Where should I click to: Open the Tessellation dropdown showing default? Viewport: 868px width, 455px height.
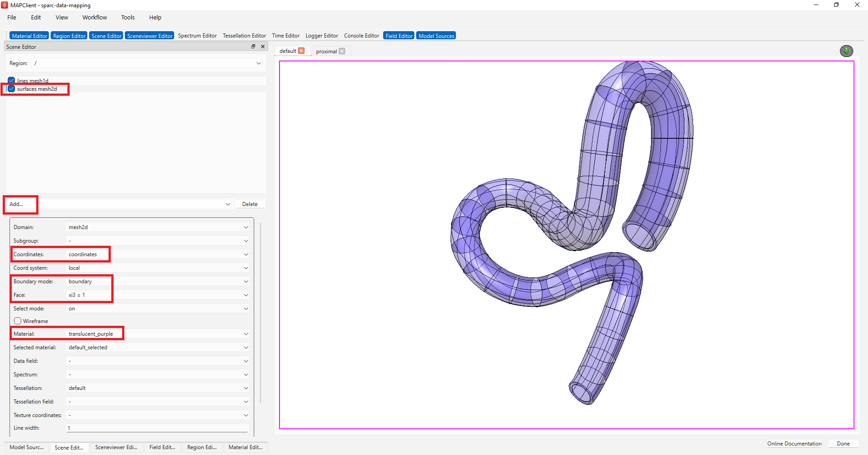click(x=158, y=388)
